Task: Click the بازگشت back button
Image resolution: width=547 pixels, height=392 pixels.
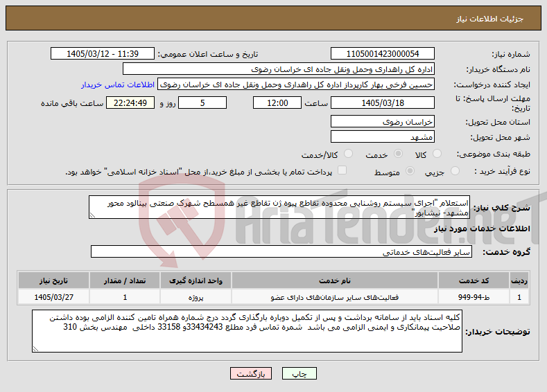Action: coord(251,373)
